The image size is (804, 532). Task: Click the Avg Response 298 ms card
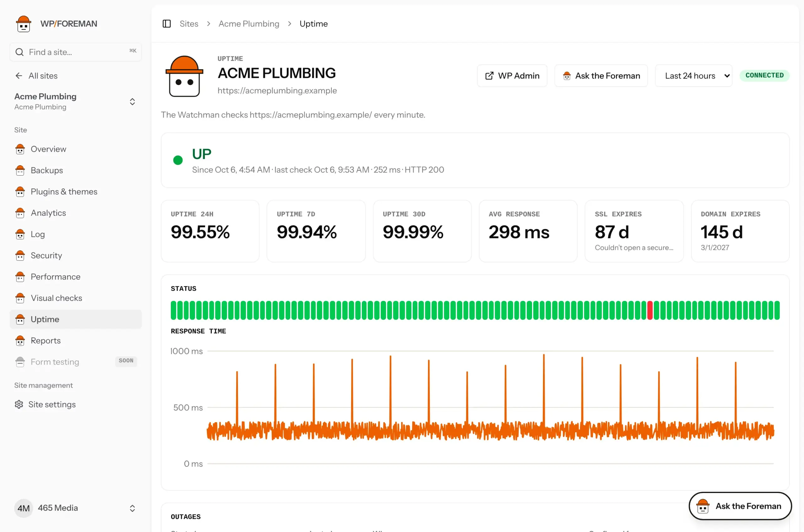(x=528, y=231)
